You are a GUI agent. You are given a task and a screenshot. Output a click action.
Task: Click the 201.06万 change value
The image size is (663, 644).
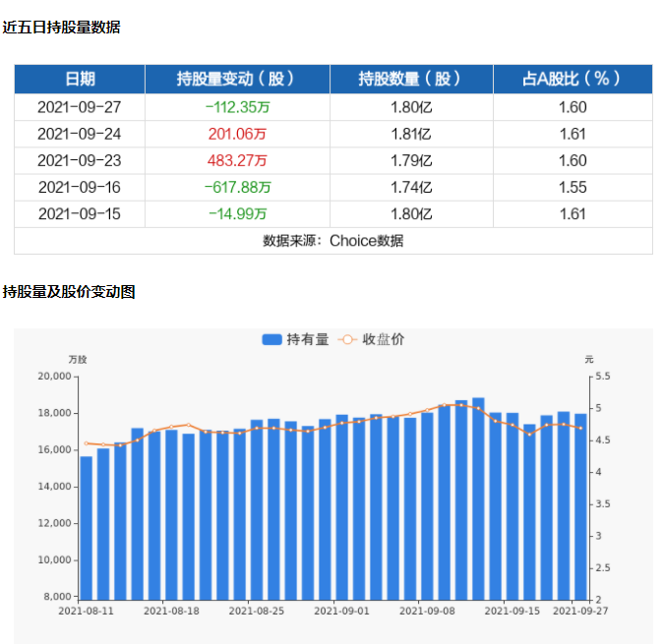pos(237,134)
